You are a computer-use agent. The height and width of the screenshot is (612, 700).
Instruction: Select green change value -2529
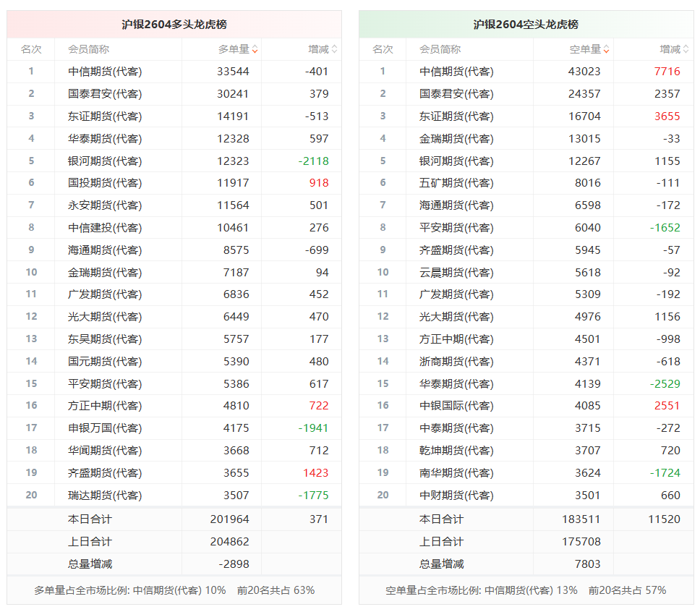tap(665, 383)
